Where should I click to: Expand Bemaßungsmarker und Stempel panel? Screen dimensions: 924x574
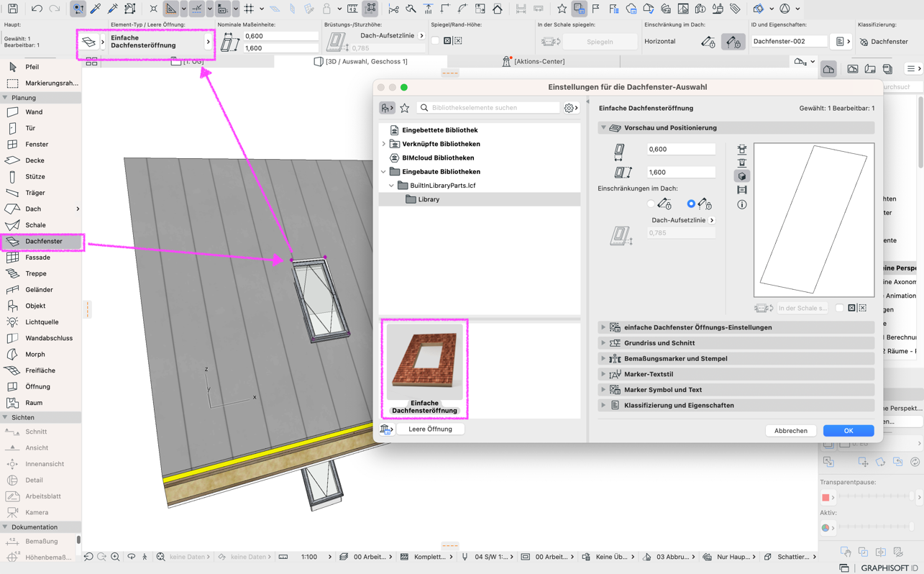603,358
